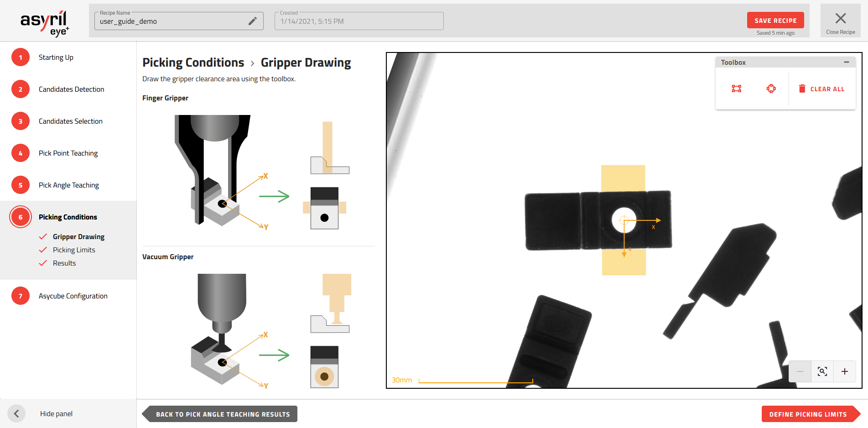Open step 1 Starting Up
Screen dimensions: 868x428
point(56,57)
